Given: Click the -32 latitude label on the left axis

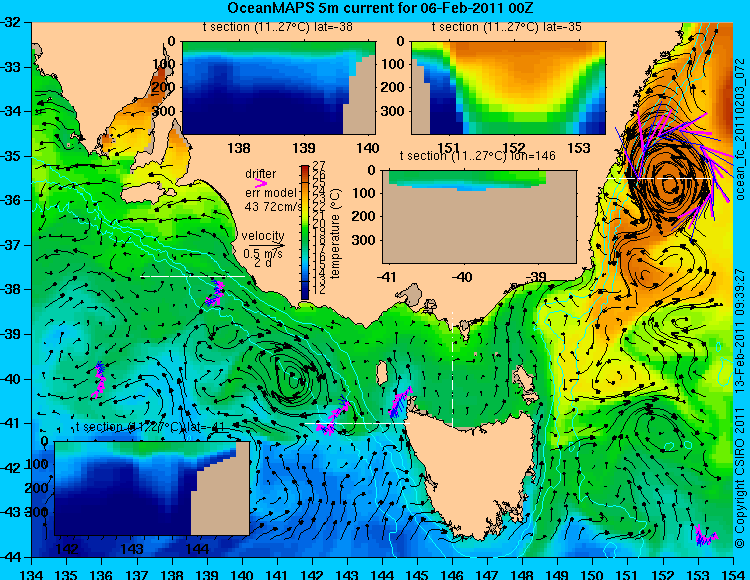Looking at the screenshot, I should click(11, 22).
